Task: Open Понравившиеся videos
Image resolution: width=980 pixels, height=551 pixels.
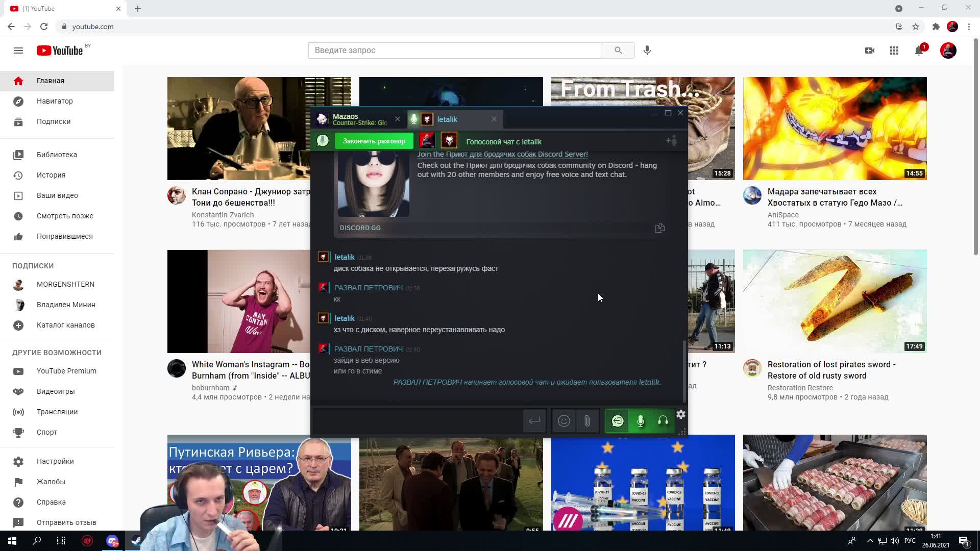Action: 57,236
